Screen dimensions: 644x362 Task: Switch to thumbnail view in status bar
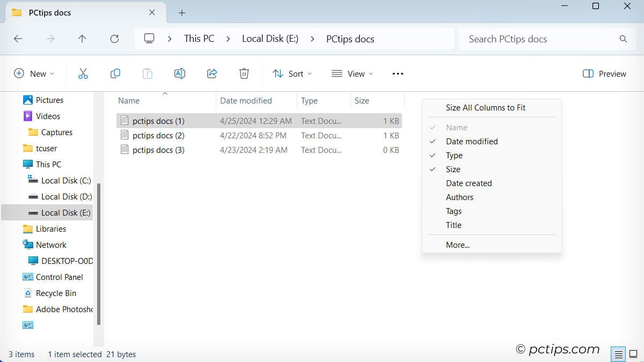pyautogui.click(x=632, y=354)
